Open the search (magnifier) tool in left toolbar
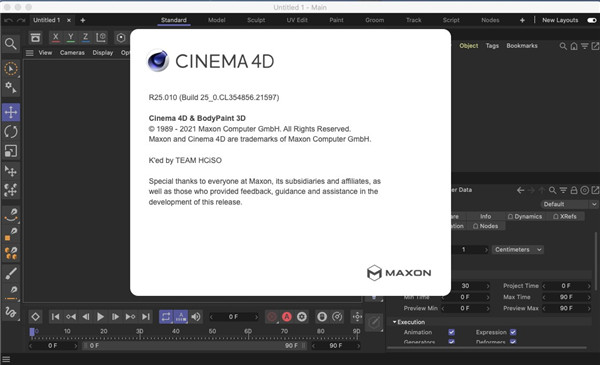Viewport: 600px width, 365px height. coord(11,44)
